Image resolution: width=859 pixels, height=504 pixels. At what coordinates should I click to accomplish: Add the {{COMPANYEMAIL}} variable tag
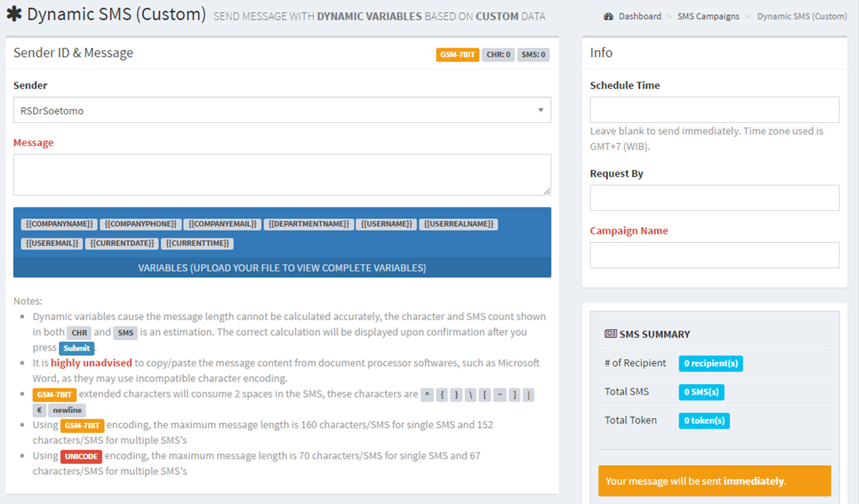[223, 224]
